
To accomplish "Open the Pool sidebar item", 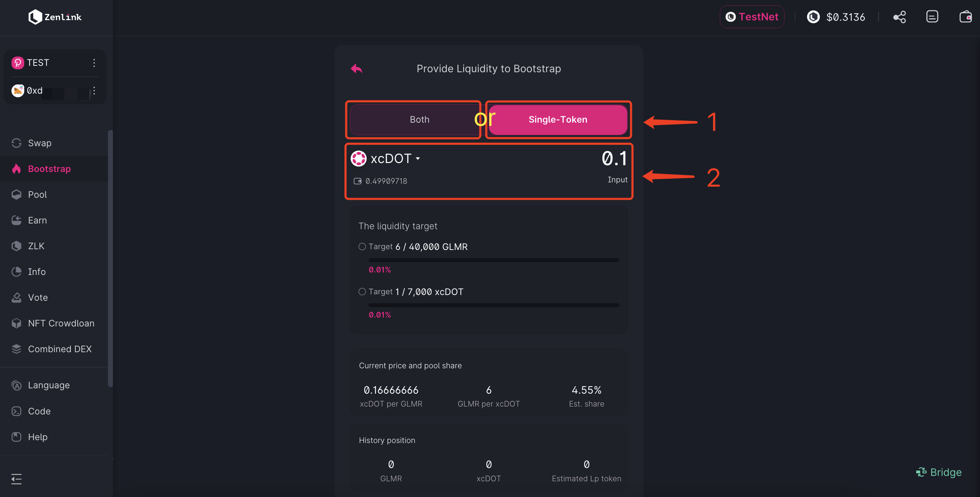I will click(x=37, y=195).
